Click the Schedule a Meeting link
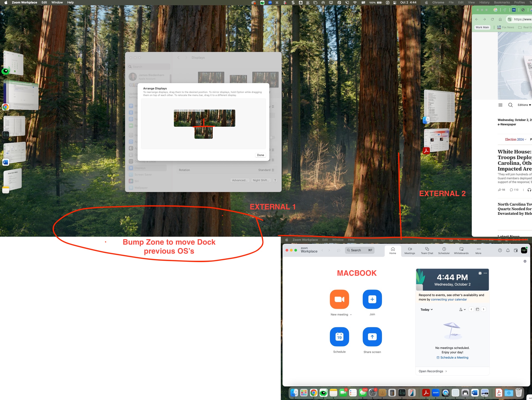This screenshot has width=532, height=400. coord(454,357)
